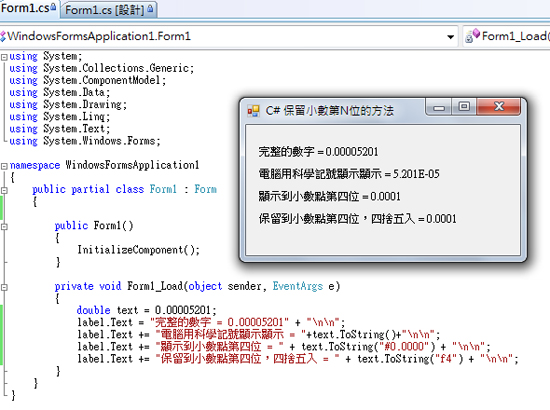Click the title text C# 保留小數第N位的方法
Viewport: 550px width, 410px height.
[x=330, y=111]
